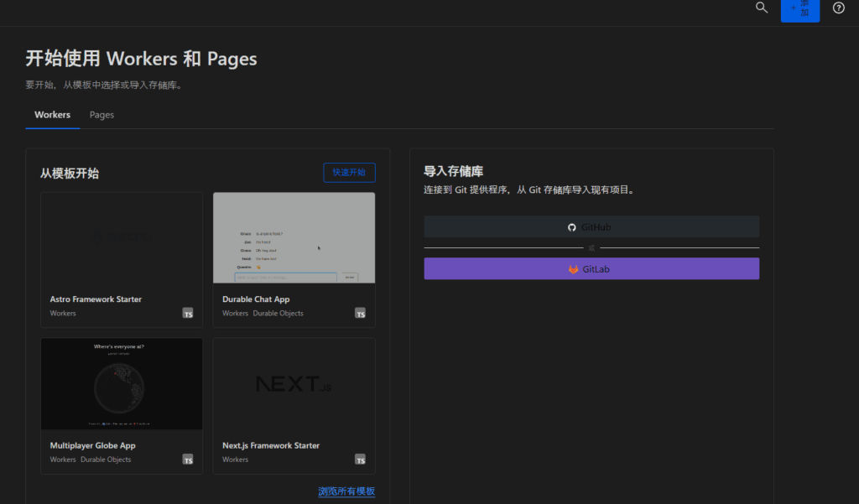859x504 pixels.
Task: Open the Multiplayer Globe App preview thumbnail
Action: coord(122,384)
